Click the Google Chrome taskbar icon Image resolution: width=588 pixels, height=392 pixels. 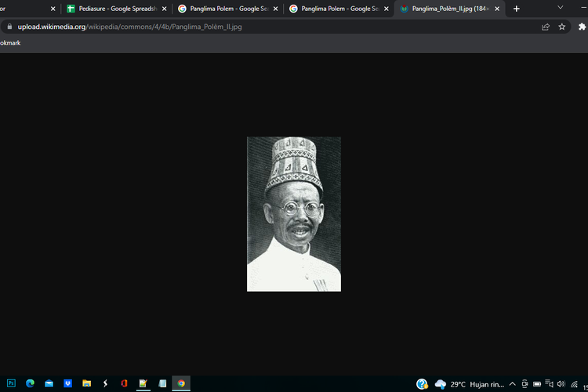coord(181,383)
